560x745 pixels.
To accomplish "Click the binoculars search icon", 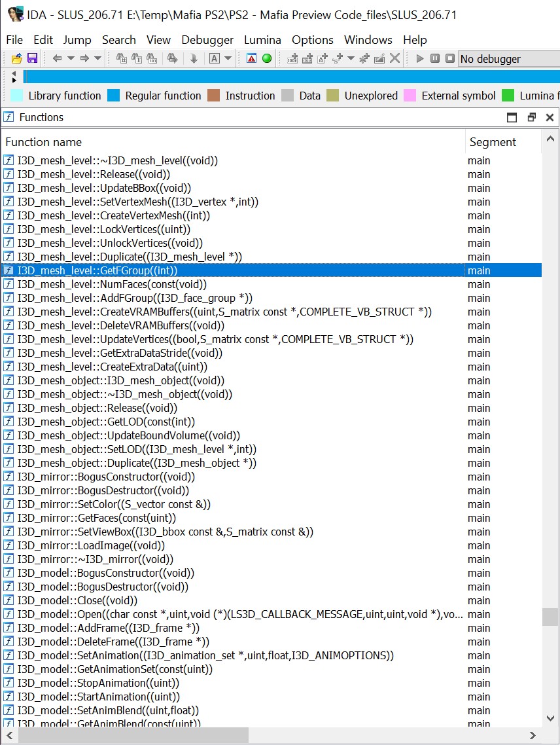I will click(122, 59).
